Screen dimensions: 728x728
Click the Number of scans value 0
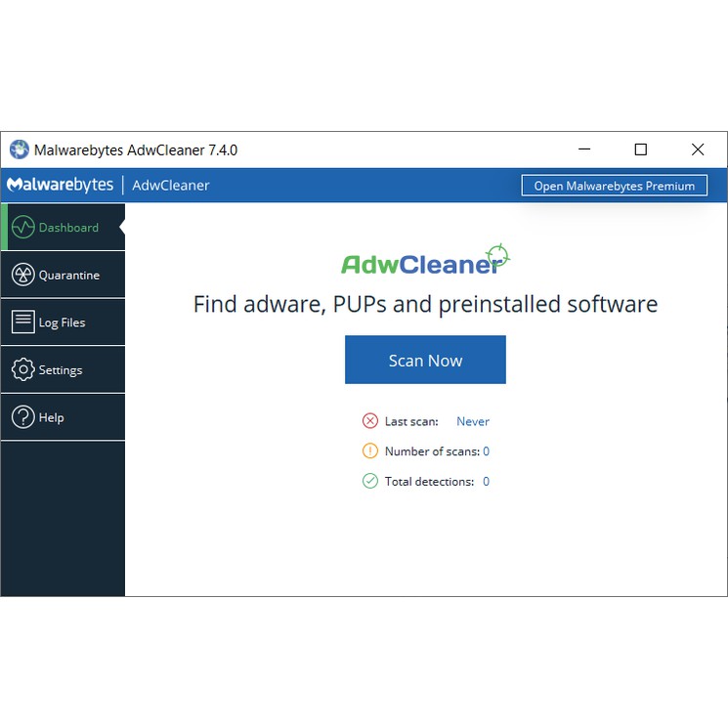click(x=486, y=451)
